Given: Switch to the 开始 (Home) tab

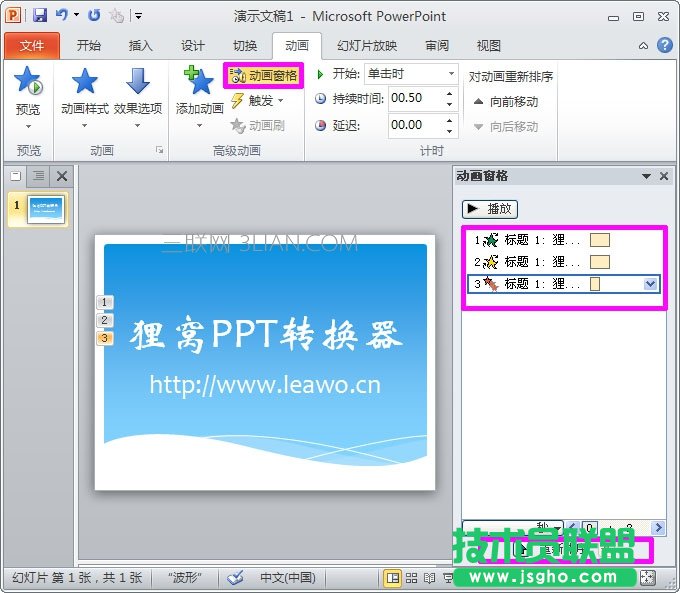Looking at the screenshot, I should click(88, 46).
